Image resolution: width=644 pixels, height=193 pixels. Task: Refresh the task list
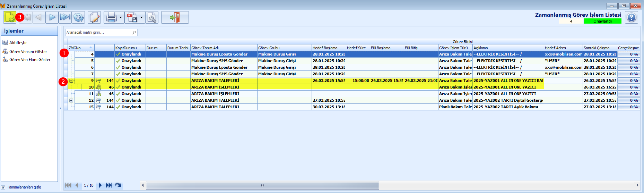coord(79,17)
